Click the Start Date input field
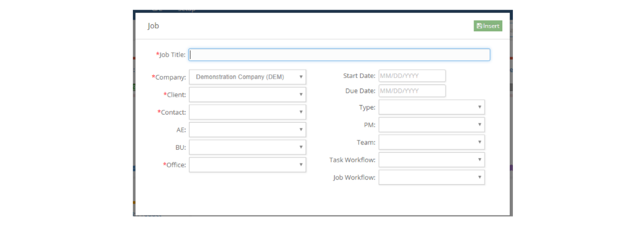The height and width of the screenshot is (226, 644). [412, 76]
